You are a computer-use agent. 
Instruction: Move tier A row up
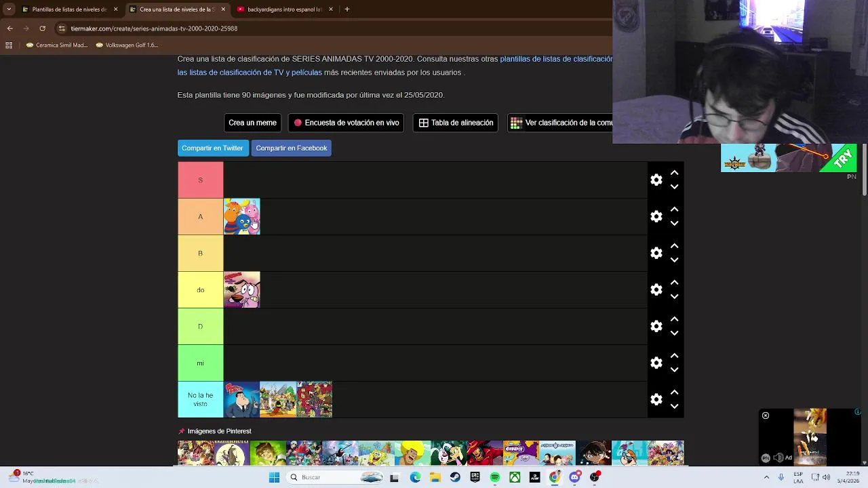pos(675,209)
